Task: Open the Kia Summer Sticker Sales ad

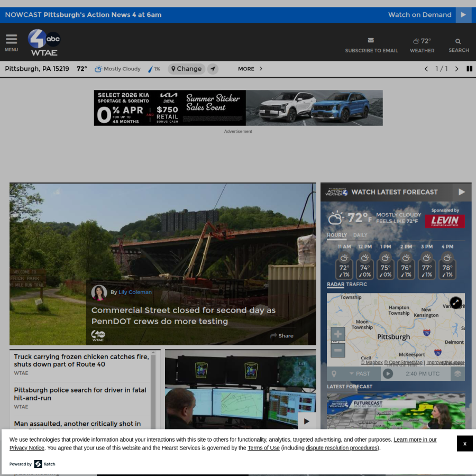Action: click(x=238, y=108)
